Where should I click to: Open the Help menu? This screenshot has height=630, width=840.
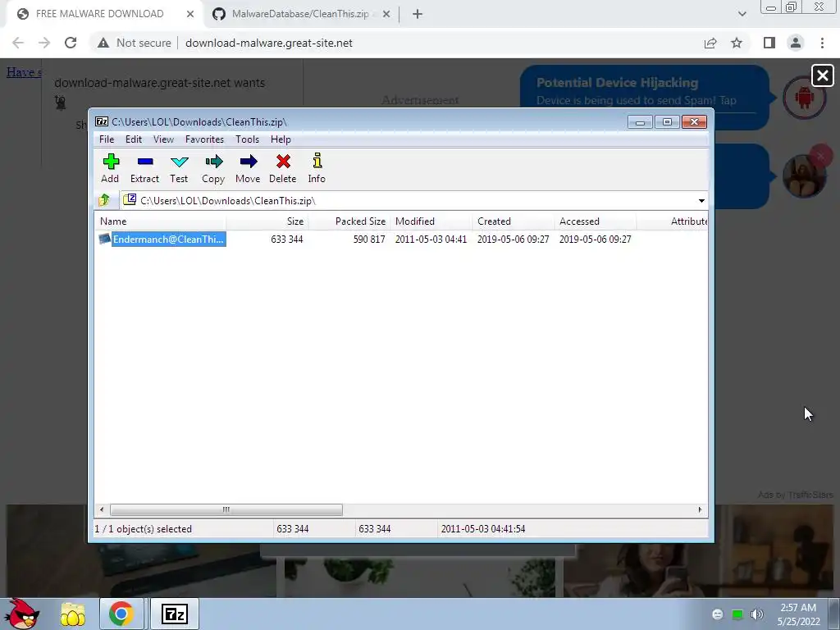click(281, 139)
